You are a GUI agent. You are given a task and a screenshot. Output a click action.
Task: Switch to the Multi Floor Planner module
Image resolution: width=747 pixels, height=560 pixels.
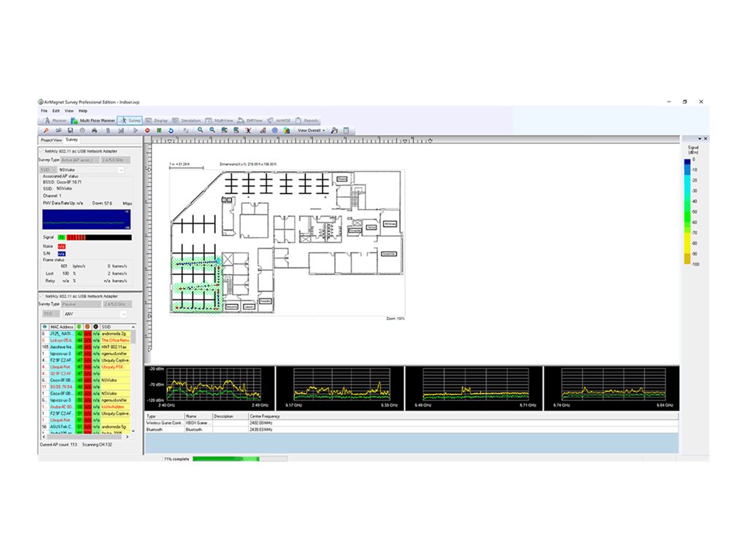coord(93,121)
